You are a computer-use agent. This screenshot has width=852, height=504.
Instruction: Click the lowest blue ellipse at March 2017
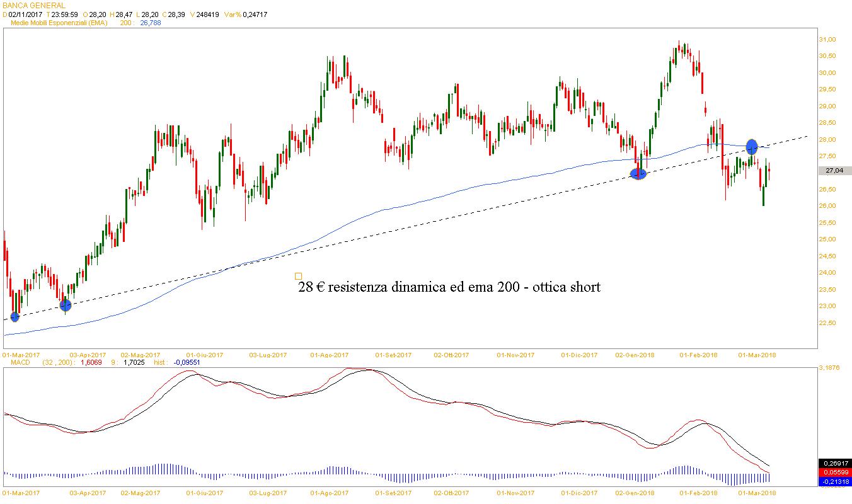pyautogui.click(x=15, y=317)
